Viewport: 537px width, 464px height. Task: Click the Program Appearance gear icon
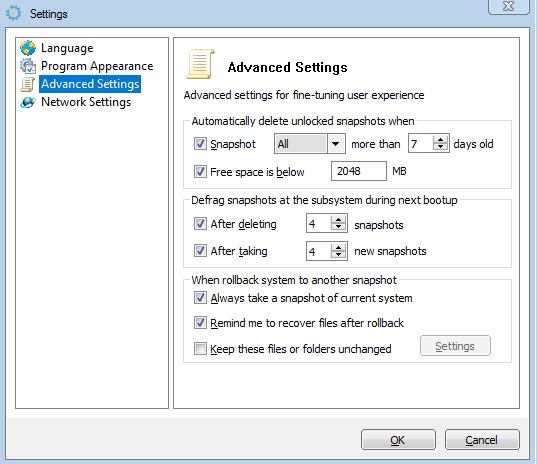[28, 66]
